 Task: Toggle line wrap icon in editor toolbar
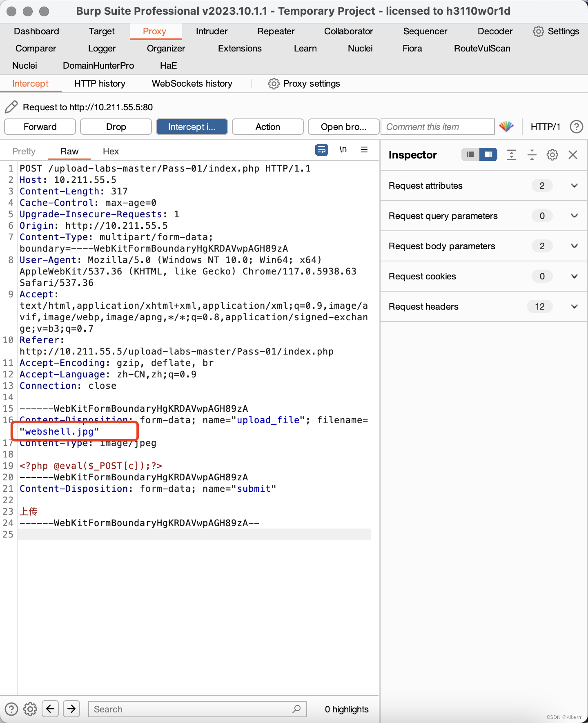coord(322,150)
